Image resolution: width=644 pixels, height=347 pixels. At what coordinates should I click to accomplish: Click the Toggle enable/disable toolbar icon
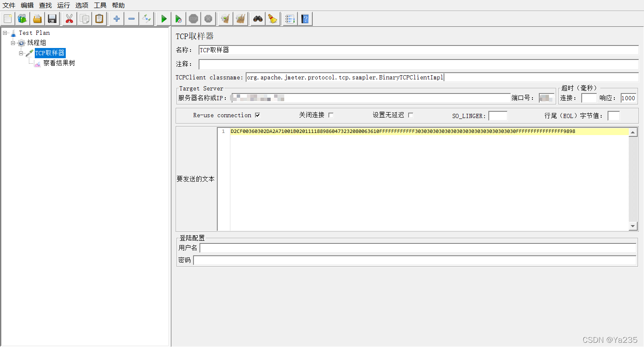click(x=146, y=19)
